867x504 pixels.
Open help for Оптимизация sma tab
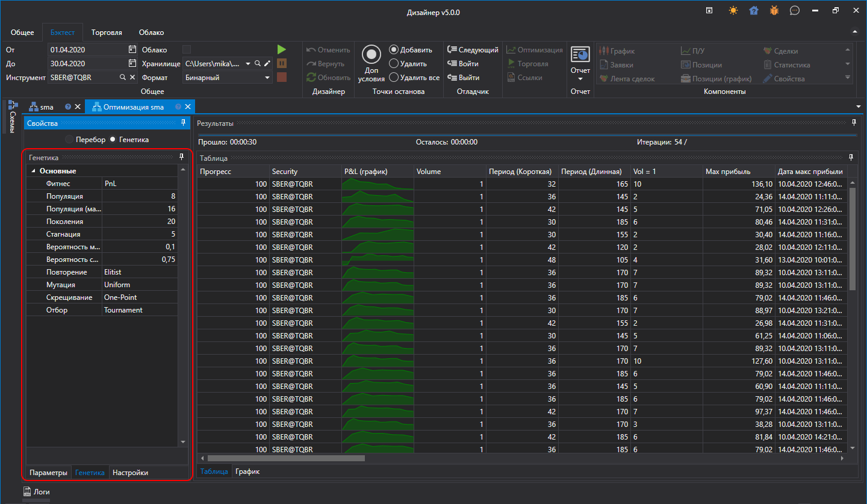click(x=178, y=107)
